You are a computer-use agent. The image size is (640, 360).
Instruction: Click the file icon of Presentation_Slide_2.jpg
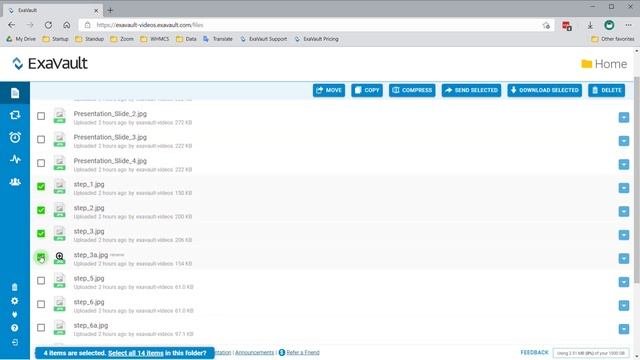click(x=60, y=116)
